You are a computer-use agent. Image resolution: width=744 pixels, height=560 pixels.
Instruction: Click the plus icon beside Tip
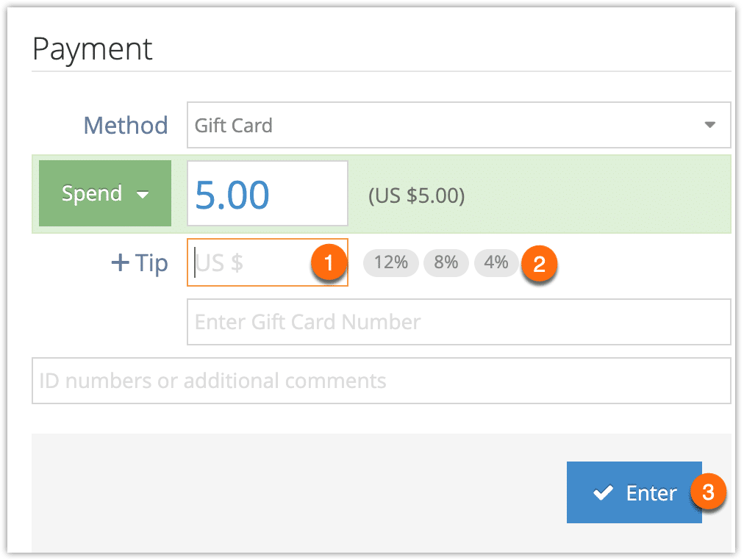click(x=121, y=262)
